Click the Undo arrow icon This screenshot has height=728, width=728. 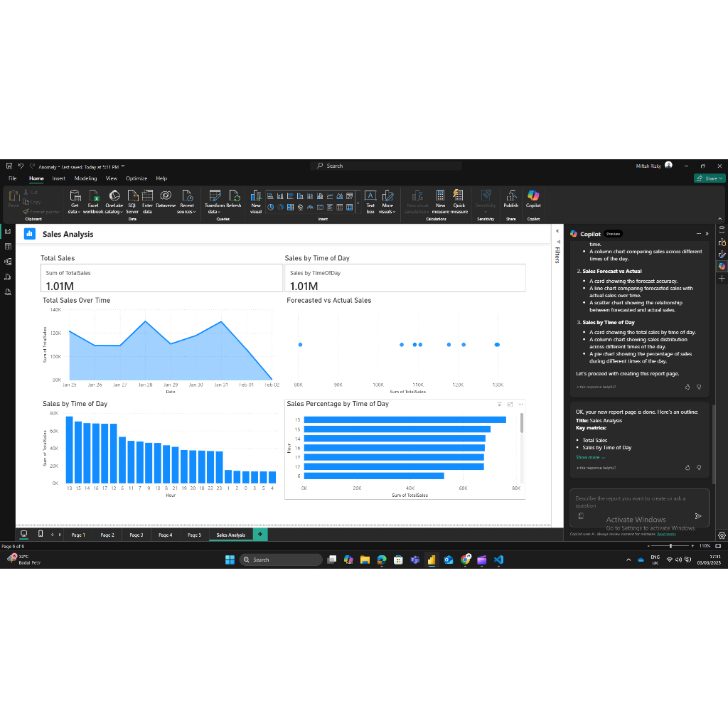(x=21, y=166)
